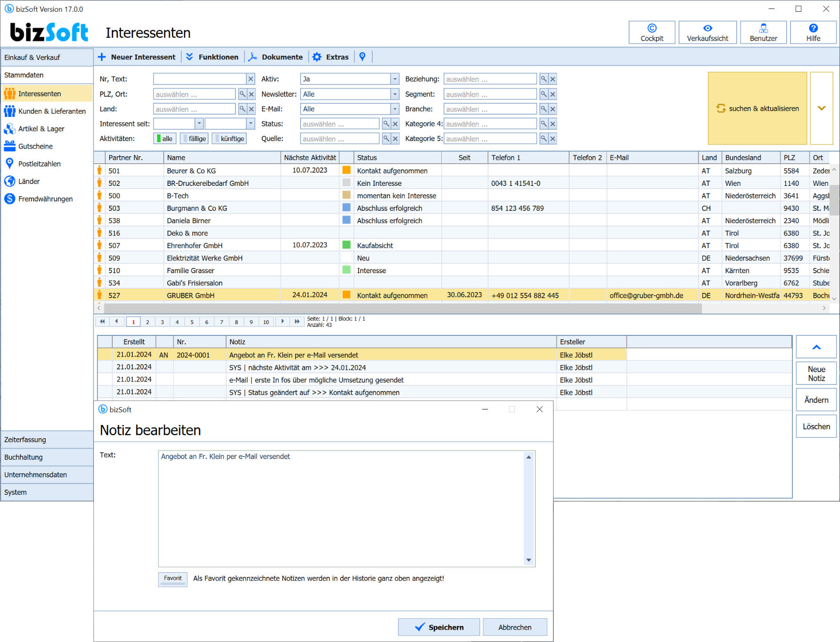
Task: Open the Aktiv dropdown
Action: pyautogui.click(x=395, y=79)
